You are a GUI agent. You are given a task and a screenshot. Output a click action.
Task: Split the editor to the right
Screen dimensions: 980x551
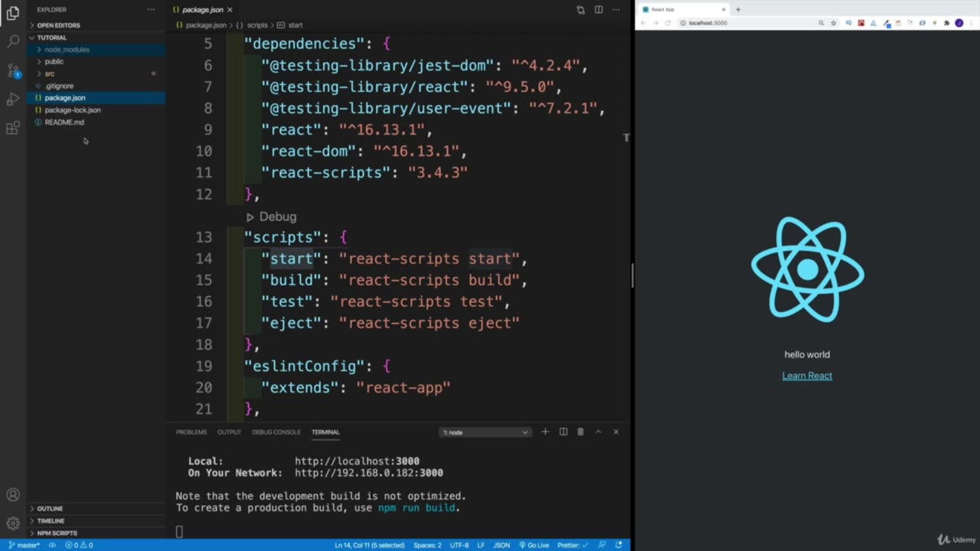click(x=599, y=9)
